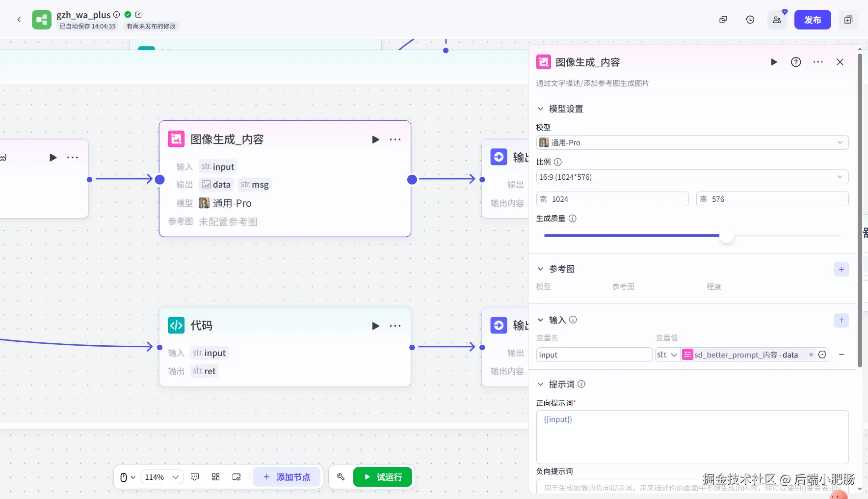Open more options on 图像生成_内容 canvas node
The width and height of the screenshot is (868, 499).
click(395, 139)
